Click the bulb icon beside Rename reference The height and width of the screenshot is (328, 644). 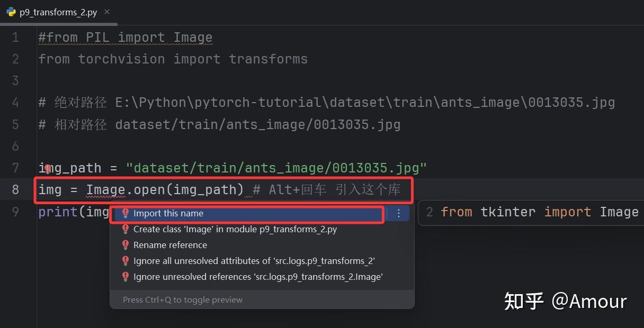coord(126,245)
